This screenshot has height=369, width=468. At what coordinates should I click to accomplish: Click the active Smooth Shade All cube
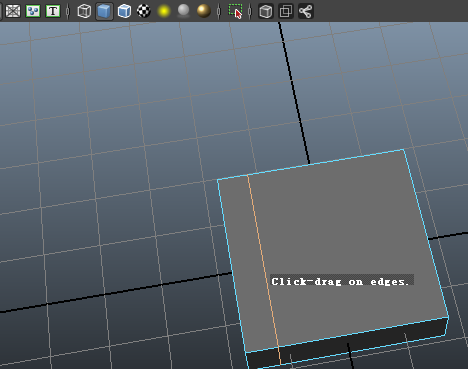(x=104, y=11)
